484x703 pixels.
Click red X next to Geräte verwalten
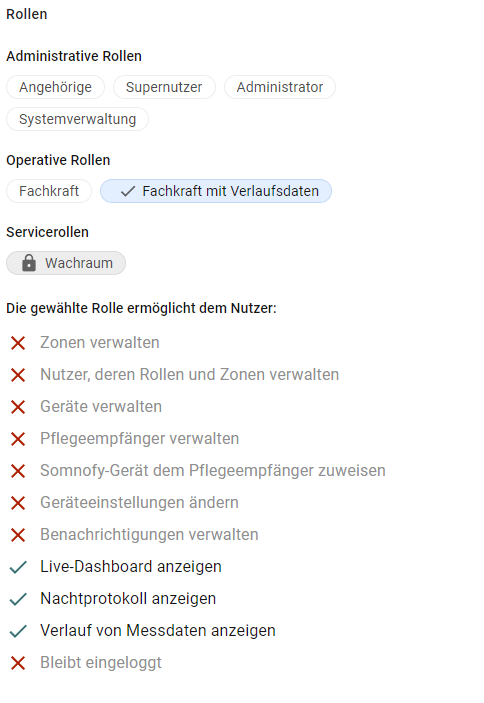[x=18, y=407]
